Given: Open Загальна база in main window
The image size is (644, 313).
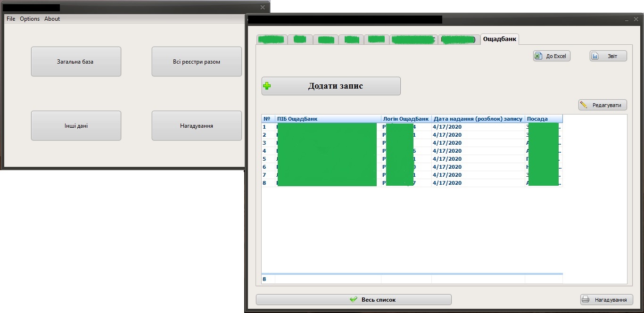Looking at the screenshot, I should click(x=76, y=61).
